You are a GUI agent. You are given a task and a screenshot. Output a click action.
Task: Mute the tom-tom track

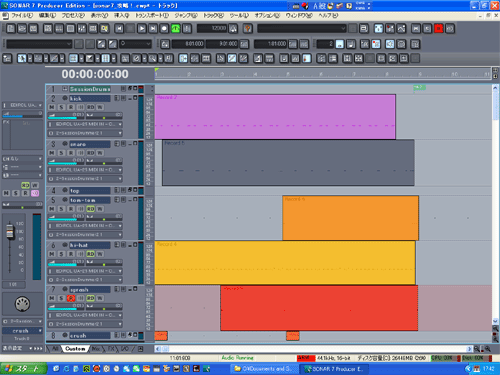click(52, 209)
